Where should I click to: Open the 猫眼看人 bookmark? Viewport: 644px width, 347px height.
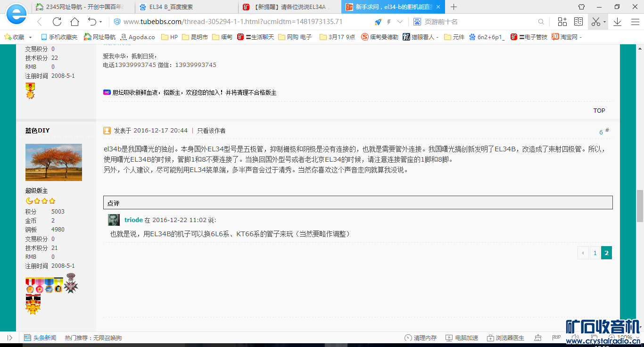tap(421, 37)
